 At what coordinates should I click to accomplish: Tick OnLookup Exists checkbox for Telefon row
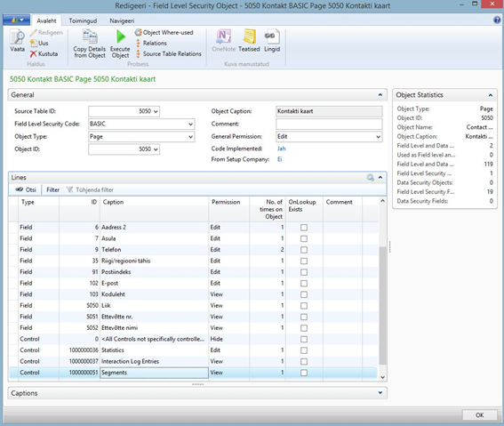pos(304,250)
